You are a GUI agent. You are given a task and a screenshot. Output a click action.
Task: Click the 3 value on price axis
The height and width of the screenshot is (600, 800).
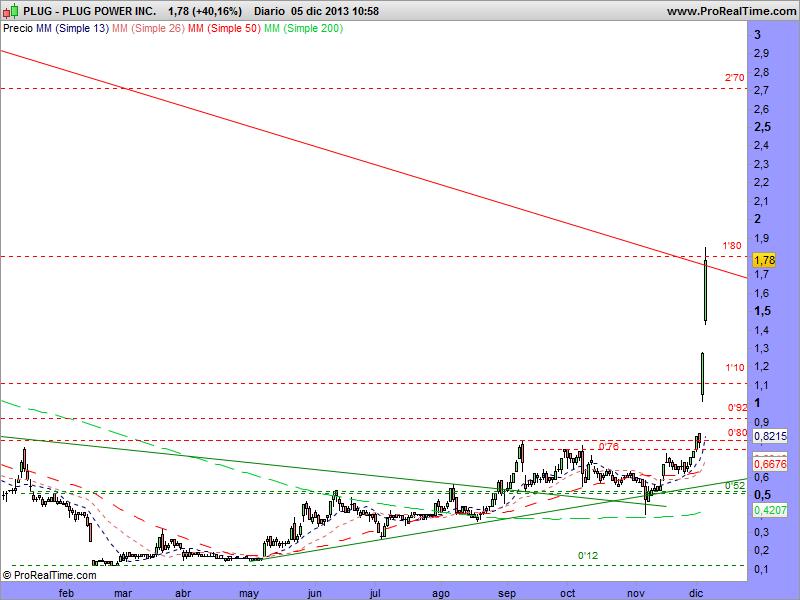click(x=758, y=35)
